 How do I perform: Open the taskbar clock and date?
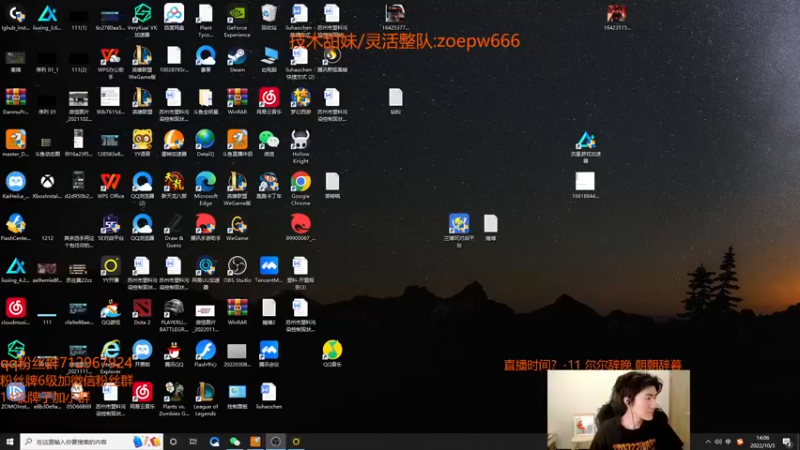(763, 442)
